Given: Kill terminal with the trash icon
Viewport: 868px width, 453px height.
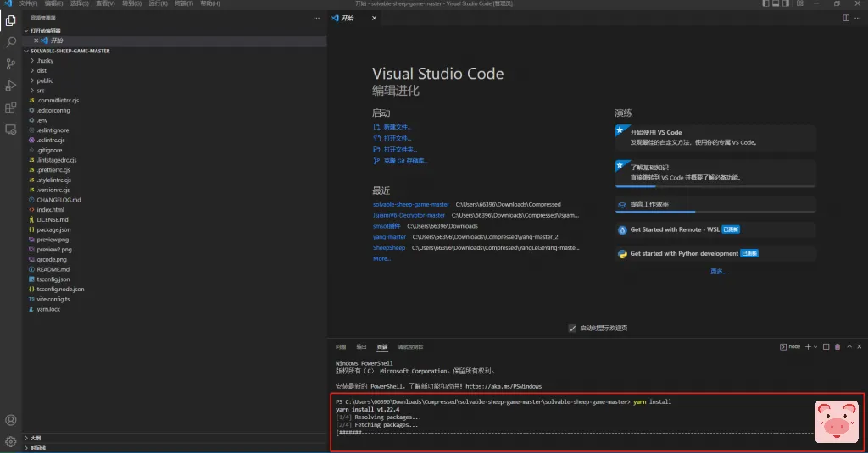Looking at the screenshot, I should (837, 346).
